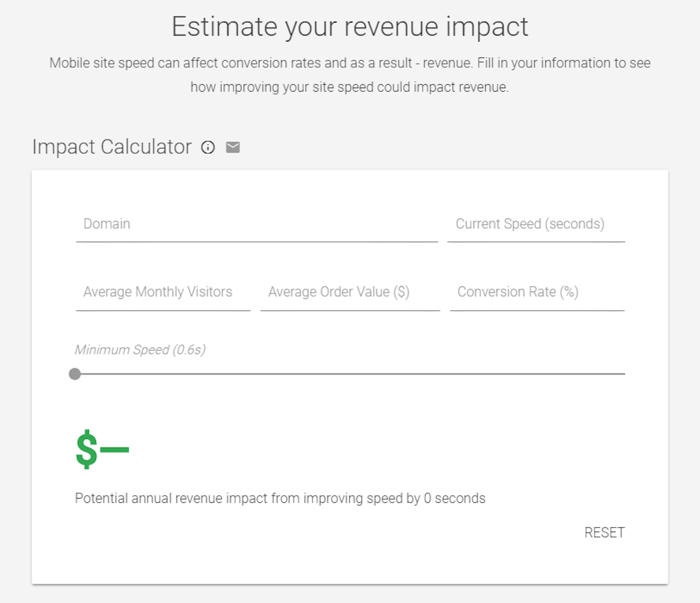Viewport: 700px width, 603px height.
Task: Click the 'Potential annual revenue impact' text
Action: (280, 498)
